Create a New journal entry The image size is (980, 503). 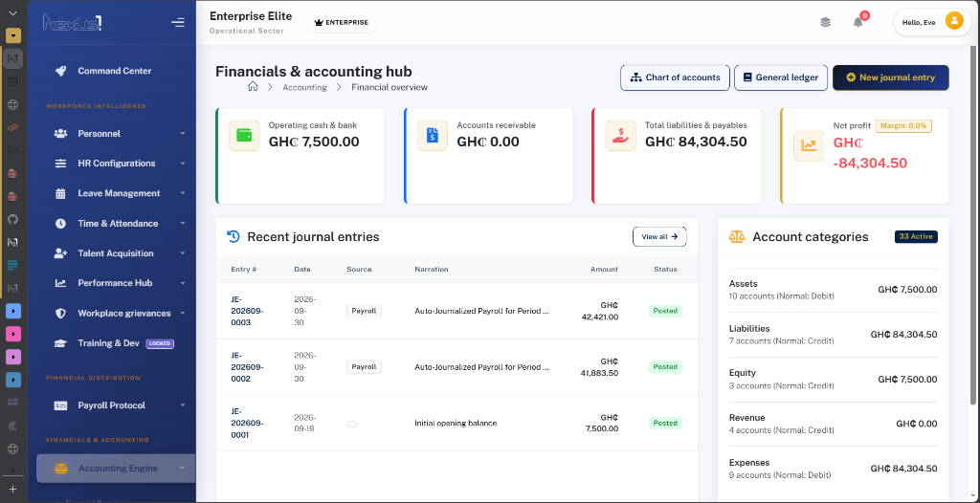click(891, 78)
